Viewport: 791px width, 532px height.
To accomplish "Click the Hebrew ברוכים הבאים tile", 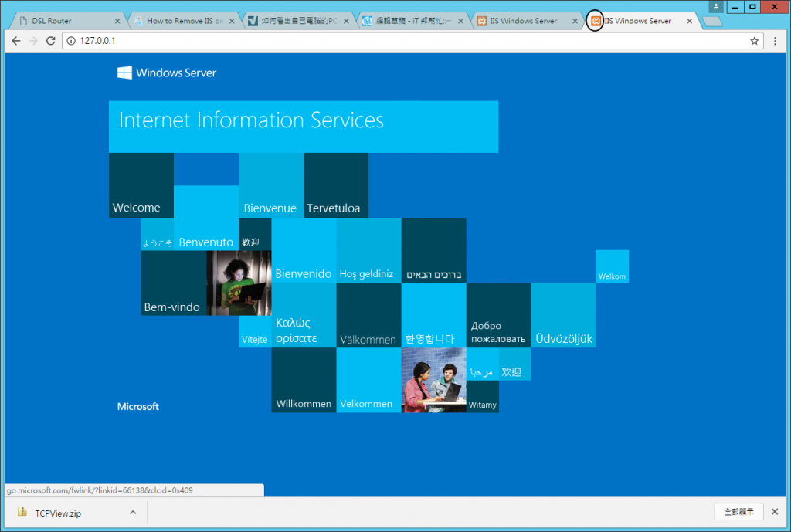I will (x=434, y=250).
